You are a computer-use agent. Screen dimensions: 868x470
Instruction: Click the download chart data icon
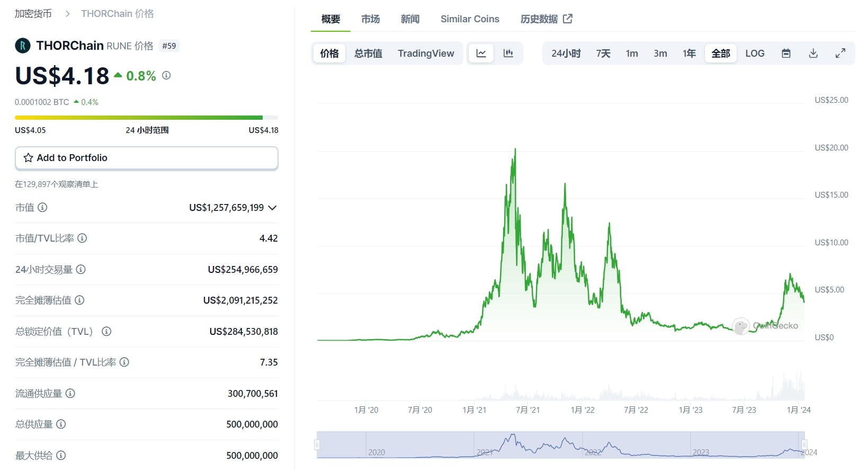[813, 54]
